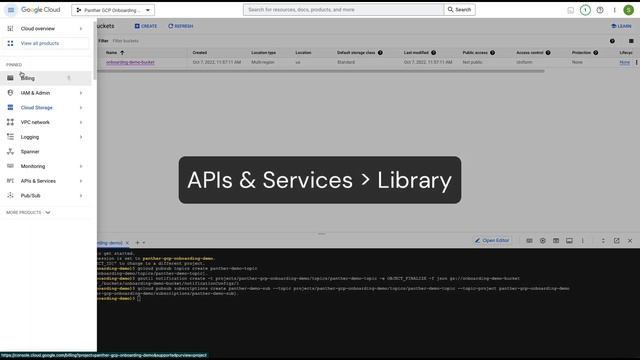Viewport: 640px width, 360px height.
Task: Click the Protection help icon
Action: [596, 53]
